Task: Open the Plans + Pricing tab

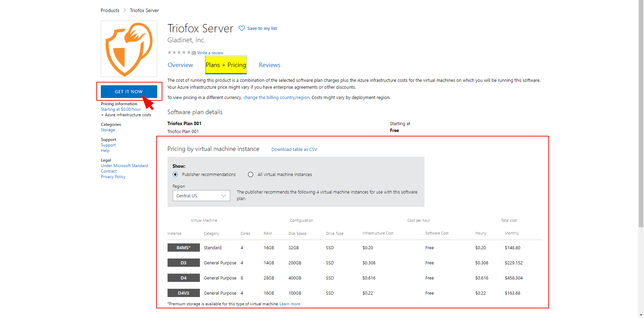Action: coord(226,65)
